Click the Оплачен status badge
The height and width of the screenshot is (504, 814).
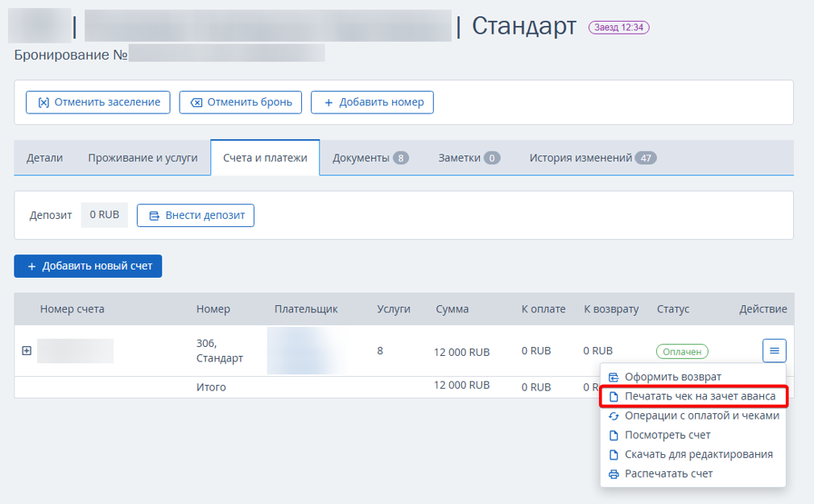click(x=682, y=351)
